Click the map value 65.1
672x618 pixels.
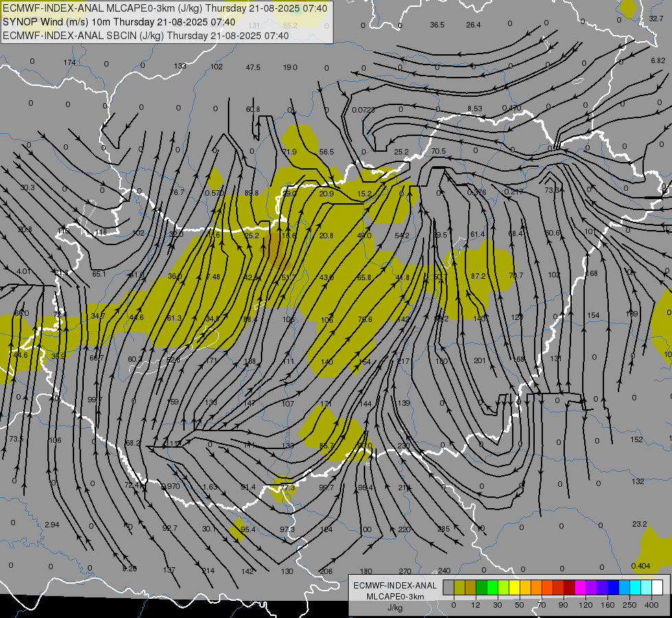click(x=99, y=273)
